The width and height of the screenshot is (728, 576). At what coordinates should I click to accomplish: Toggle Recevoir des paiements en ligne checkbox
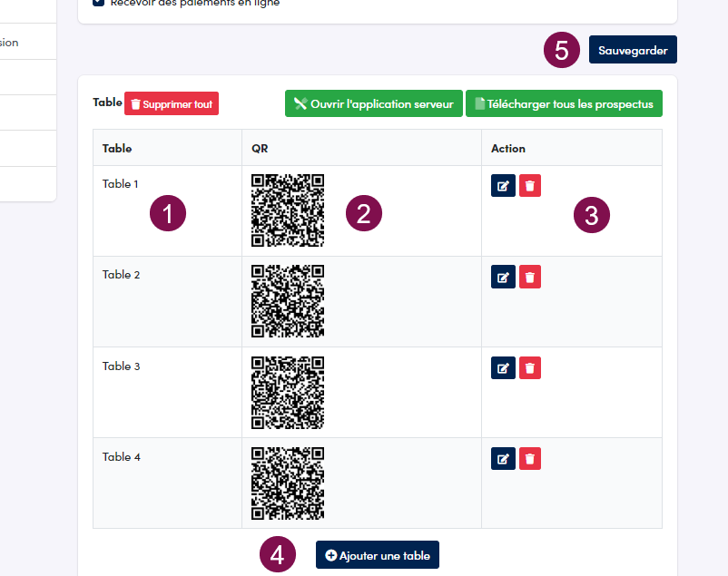pyautogui.click(x=98, y=3)
